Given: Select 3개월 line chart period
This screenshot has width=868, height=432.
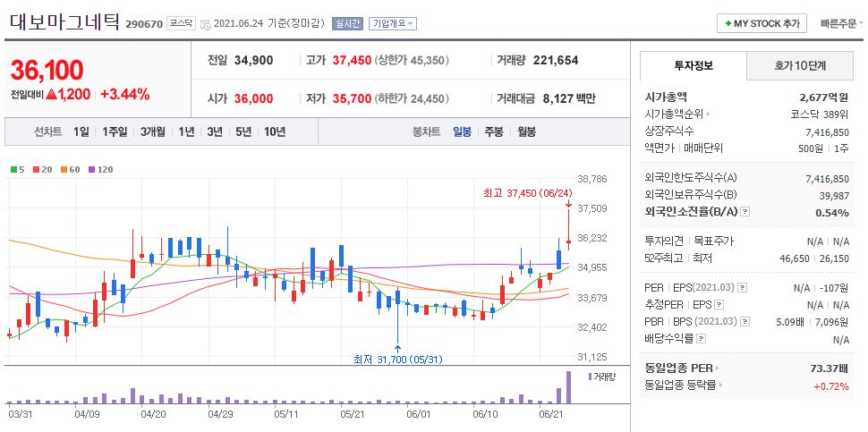Looking at the screenshot, I should pyautogui.click(x=152, y=132).
